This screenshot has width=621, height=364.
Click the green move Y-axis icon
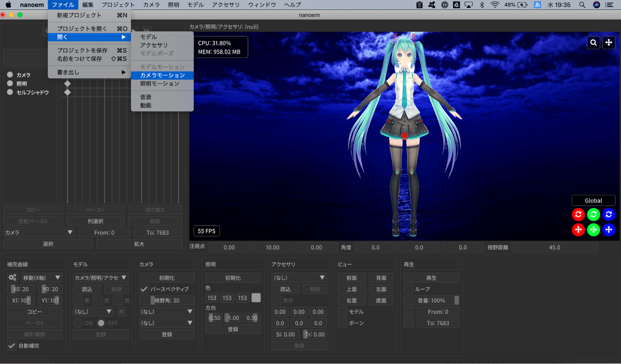pos(593,230)
